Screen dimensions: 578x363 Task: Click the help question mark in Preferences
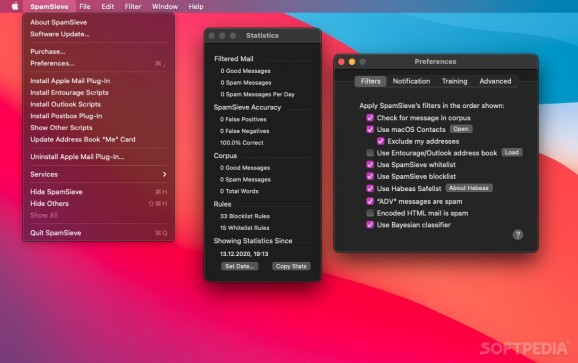point(518,235)
